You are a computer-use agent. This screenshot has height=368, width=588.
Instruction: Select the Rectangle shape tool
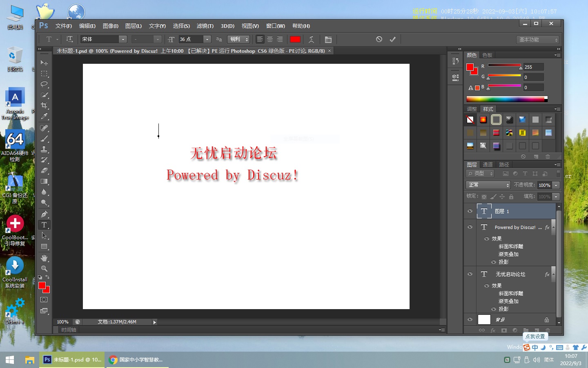click(x=44, y=246)
